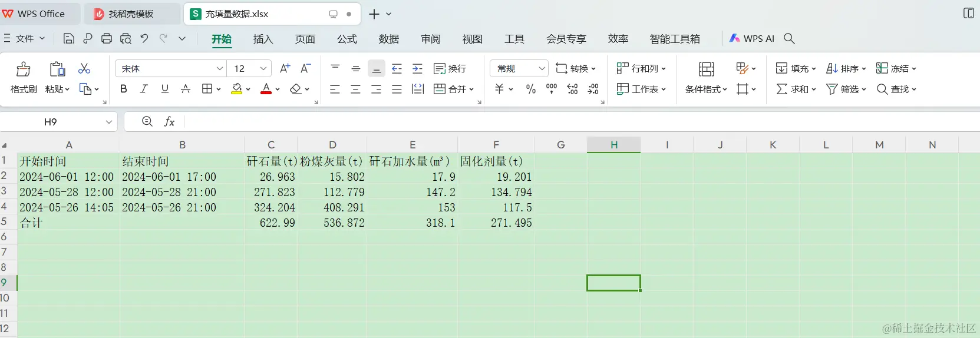Open 条件格式 dropdown

706,89
